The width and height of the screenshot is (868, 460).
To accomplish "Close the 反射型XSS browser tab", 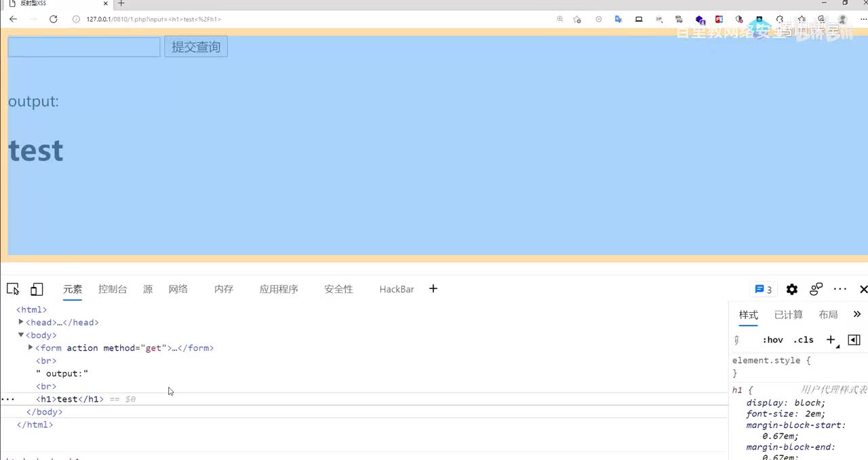I will [x=106, y=3].
